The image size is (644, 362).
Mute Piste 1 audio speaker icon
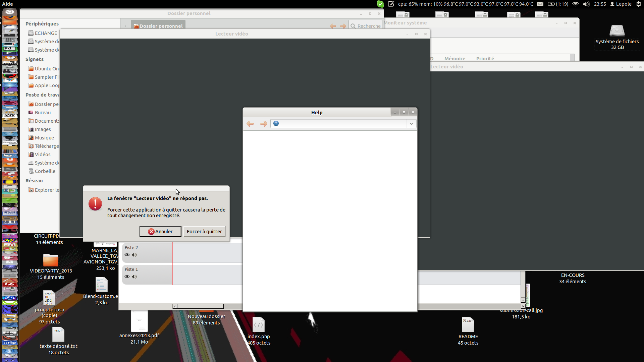(134, 277)
